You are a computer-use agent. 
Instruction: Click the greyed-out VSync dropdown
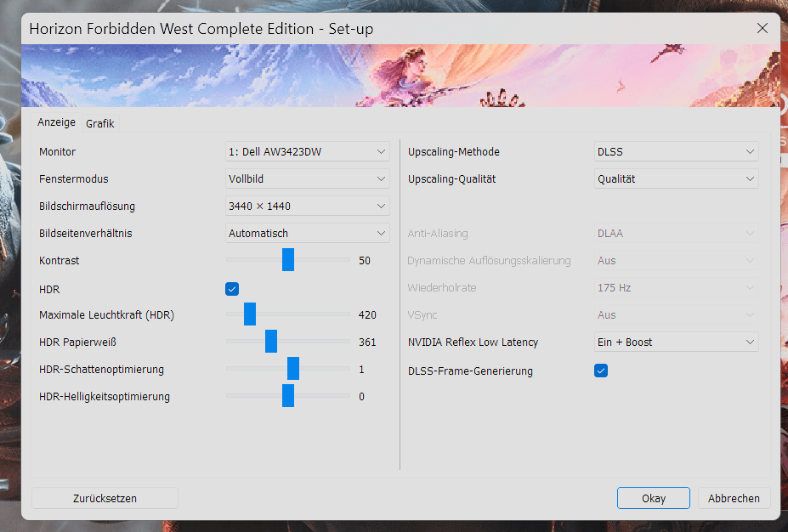coord(676,315)
